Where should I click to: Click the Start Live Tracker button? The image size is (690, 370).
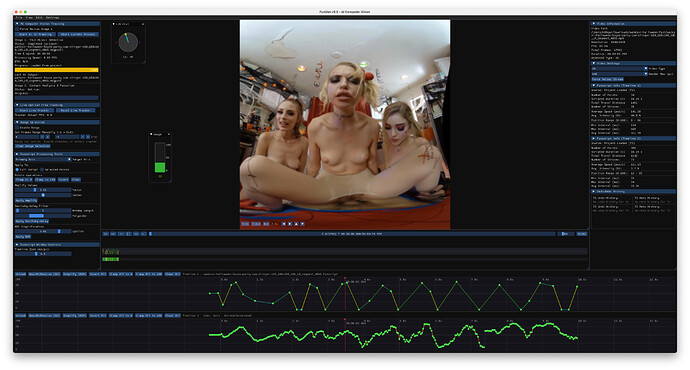pos(34,110)
